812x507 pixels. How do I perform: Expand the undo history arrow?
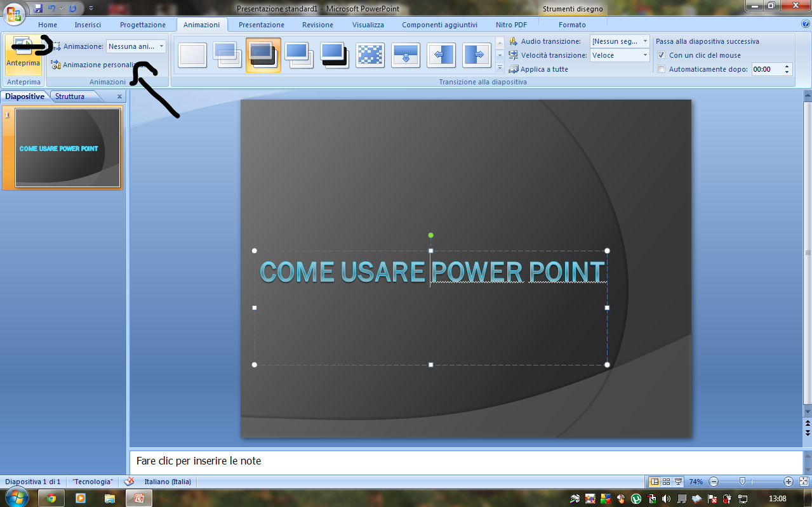61,8
